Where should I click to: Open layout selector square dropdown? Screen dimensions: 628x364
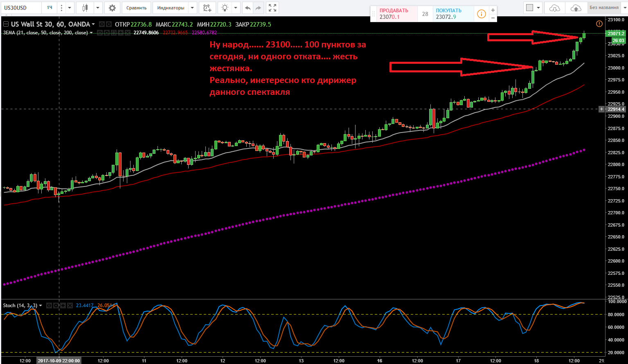tap(533, 8)
